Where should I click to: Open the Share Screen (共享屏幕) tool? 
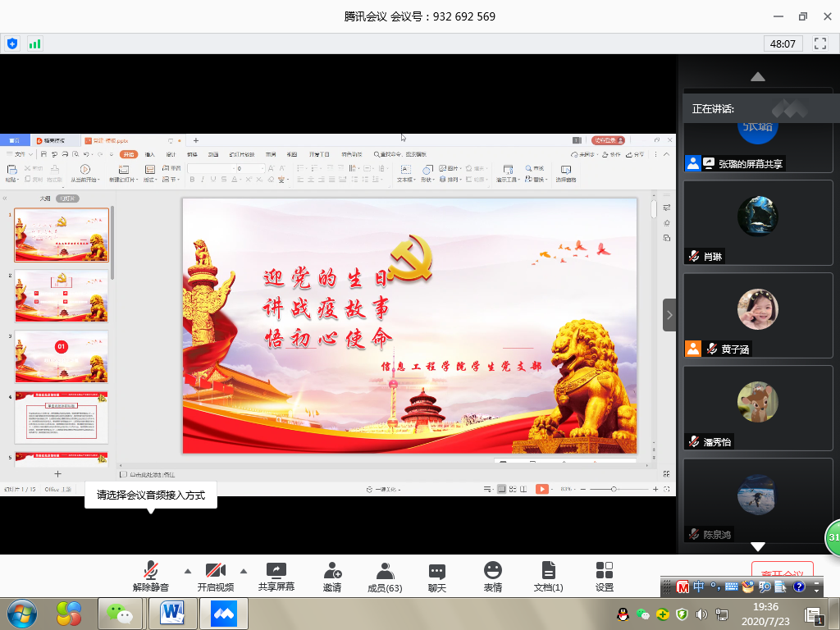click(x=276, y=577)
